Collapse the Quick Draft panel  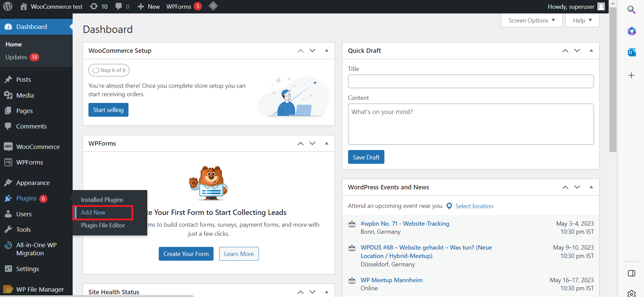click(x=591, y=50)
